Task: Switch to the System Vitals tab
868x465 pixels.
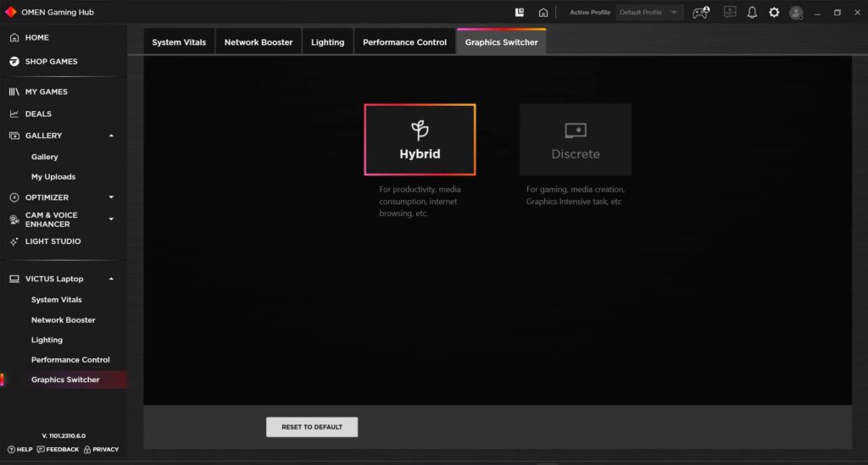Action: (179, 42)
